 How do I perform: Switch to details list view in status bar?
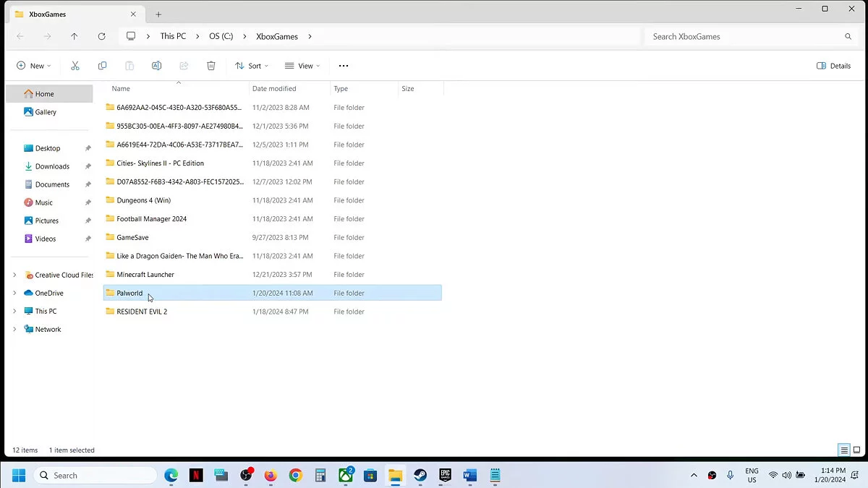[844, 450]
